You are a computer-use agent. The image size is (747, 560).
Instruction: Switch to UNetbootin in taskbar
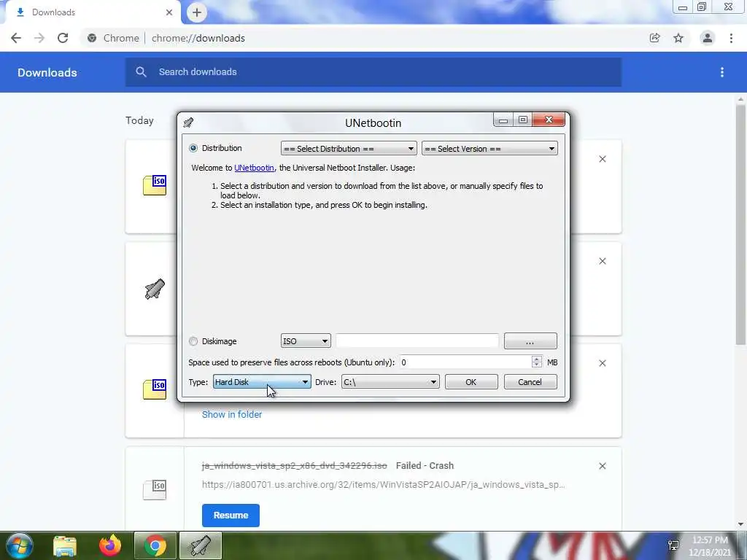[x=201, y=545]
